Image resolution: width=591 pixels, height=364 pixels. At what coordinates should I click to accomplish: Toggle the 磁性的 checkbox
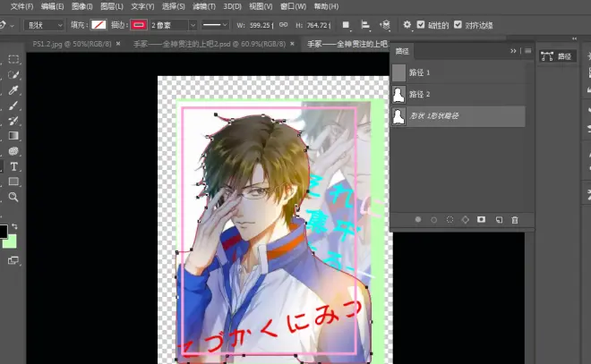[421, 25]
